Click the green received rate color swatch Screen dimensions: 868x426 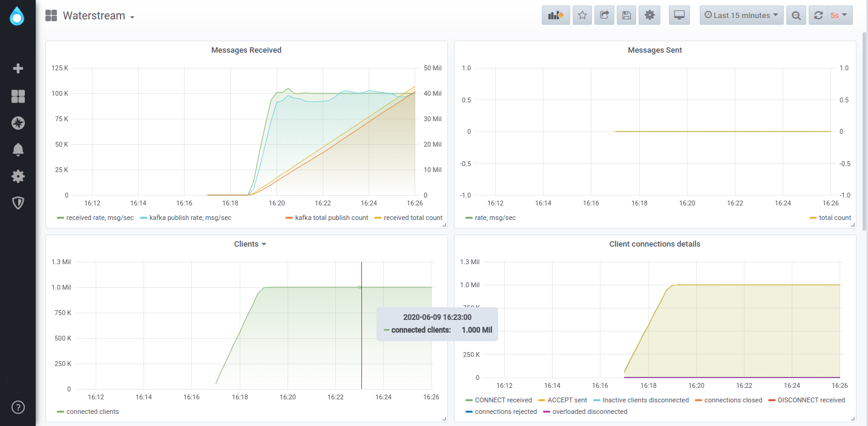pos(60,218)
